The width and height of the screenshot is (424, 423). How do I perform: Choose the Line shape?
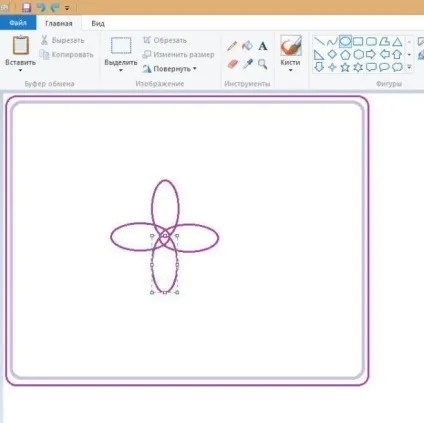(319, 42)
